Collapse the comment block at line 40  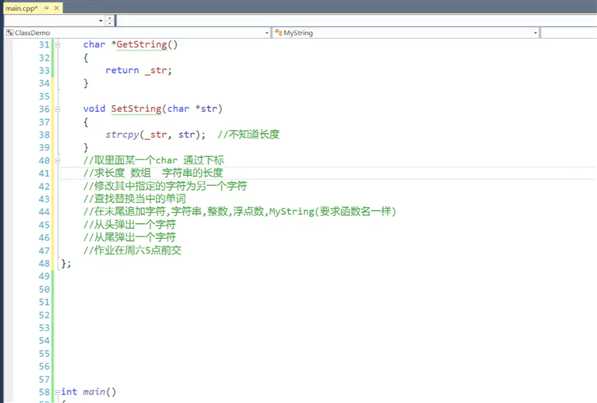[57, 160]
